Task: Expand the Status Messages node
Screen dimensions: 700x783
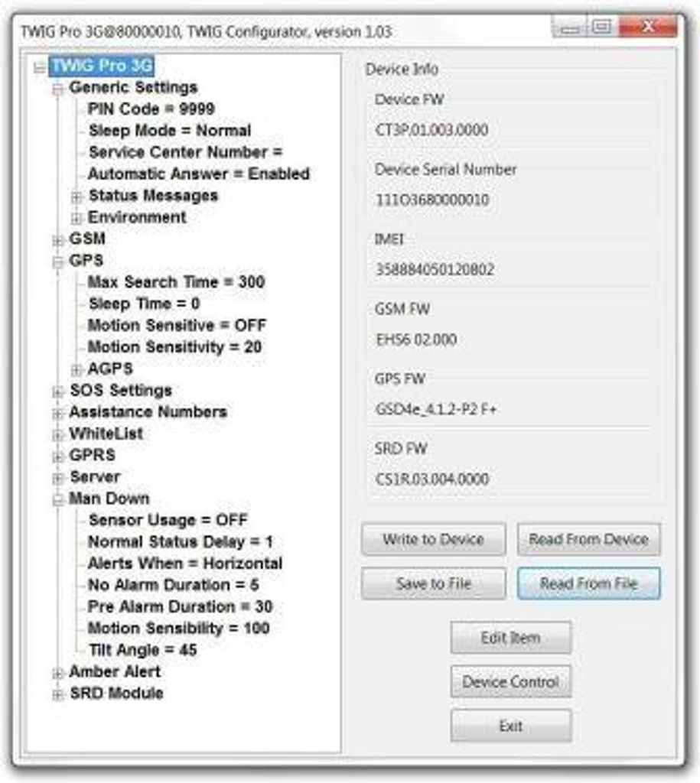Action: [77, 197]
